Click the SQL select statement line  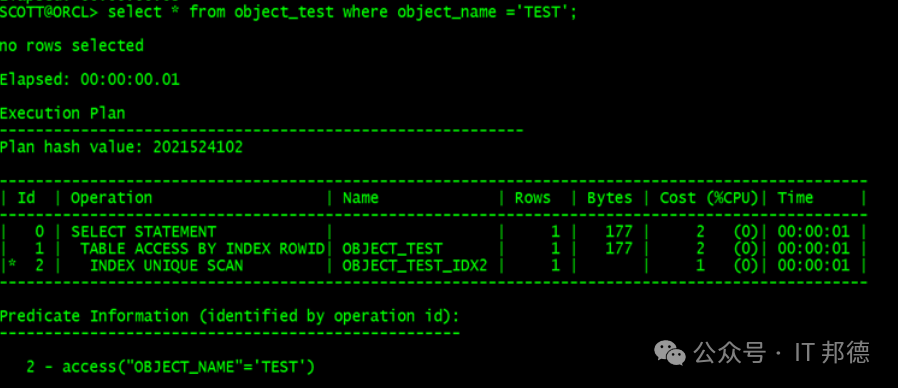[288, 12]
